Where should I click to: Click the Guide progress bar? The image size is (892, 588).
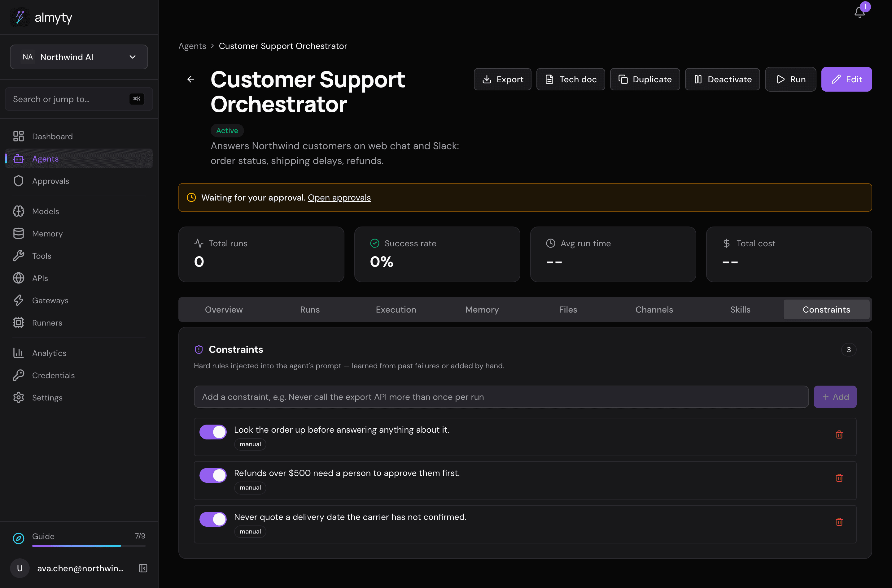pyautogui.click(x=89, y=546)
